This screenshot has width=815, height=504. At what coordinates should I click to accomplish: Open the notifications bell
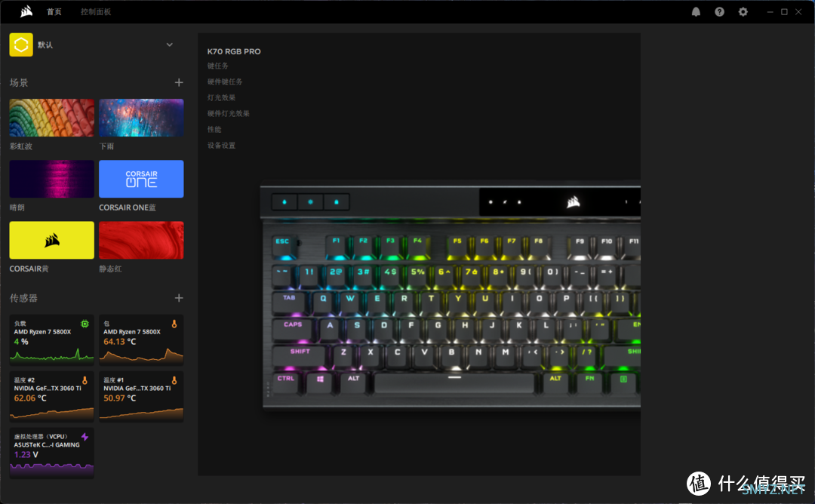point(696,12)
